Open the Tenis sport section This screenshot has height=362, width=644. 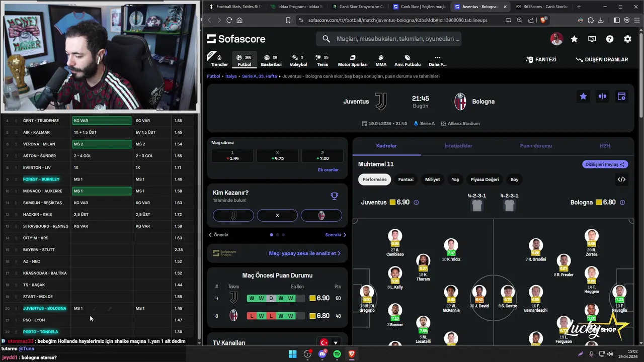click(x=323, y=60)
